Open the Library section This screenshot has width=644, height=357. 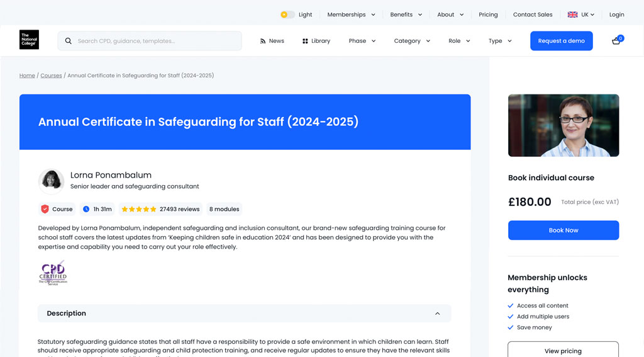pos(316,41)
